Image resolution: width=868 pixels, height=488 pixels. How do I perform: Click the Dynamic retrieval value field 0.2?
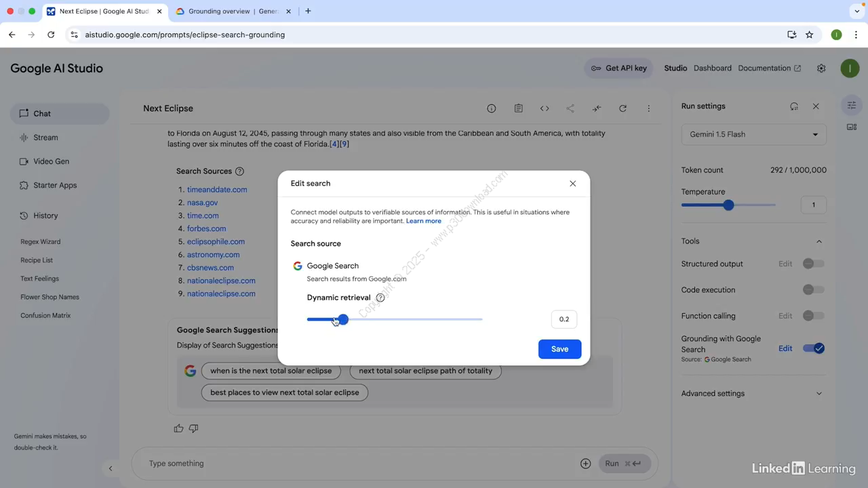coord(564,319)
